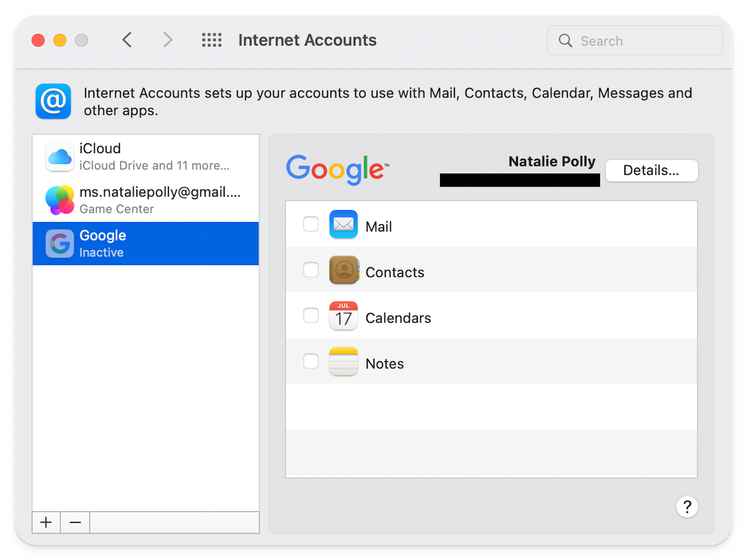Click the Mail envelope icon
The height and width of the screenshot is (560, 747).
[x=343, y=224]
